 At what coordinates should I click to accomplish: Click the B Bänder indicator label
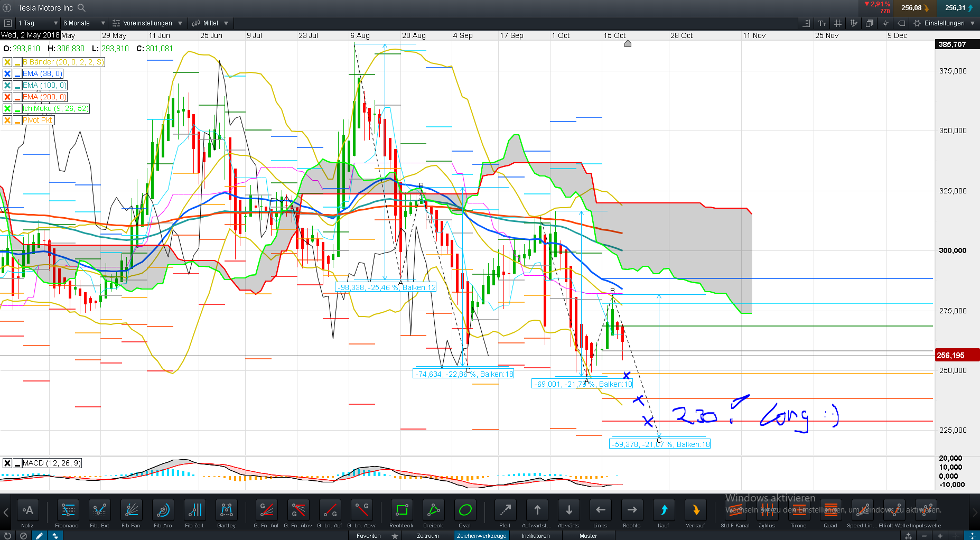(x=63, y=62)
